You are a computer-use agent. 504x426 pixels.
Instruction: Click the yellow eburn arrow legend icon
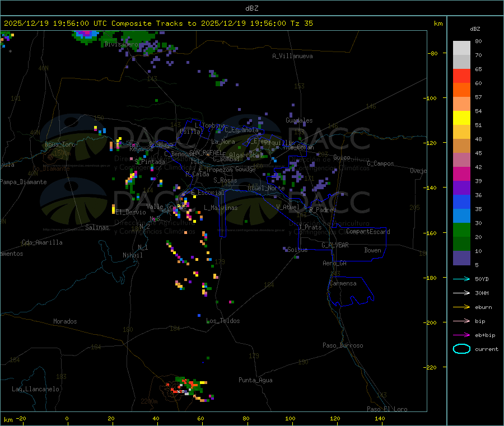[461, 307]
